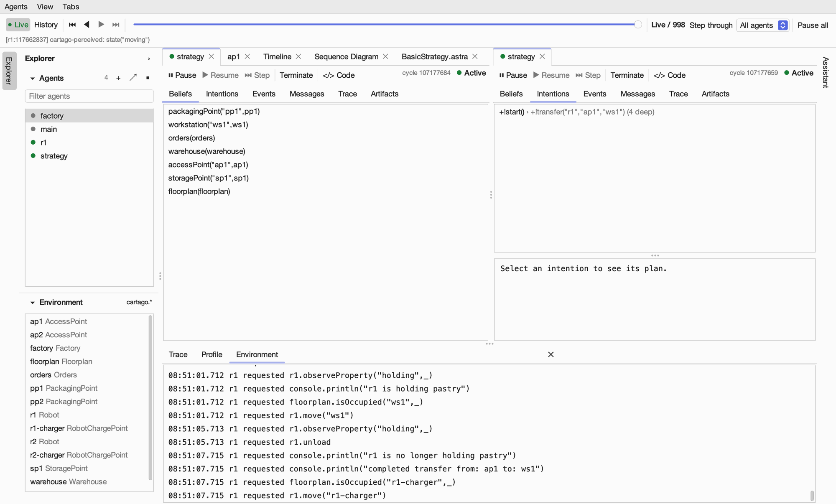Step back one frame in history

pos(87,25)
